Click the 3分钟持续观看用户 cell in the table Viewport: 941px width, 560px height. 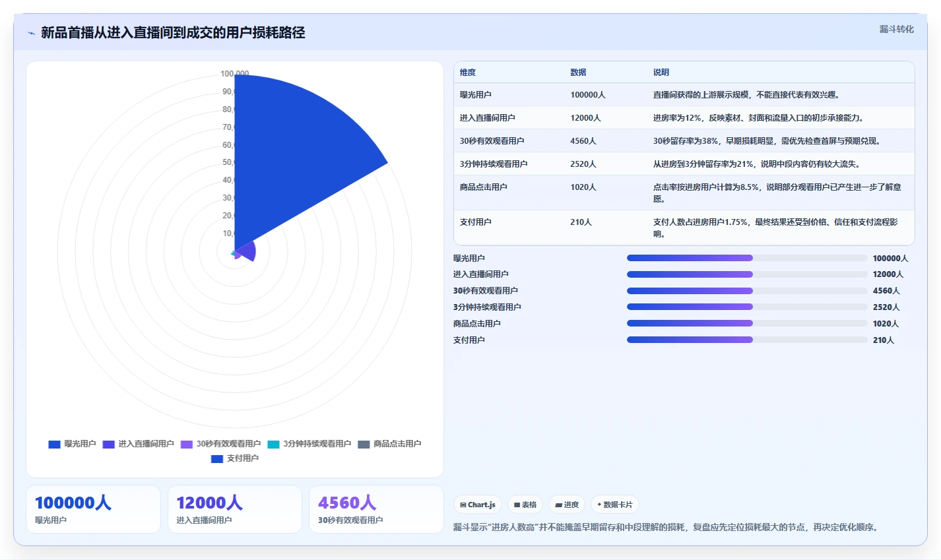pos(494,164)
